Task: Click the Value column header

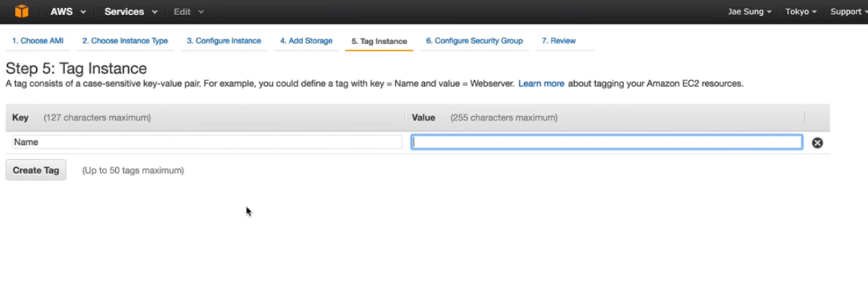Action: [x=424, y=118]
